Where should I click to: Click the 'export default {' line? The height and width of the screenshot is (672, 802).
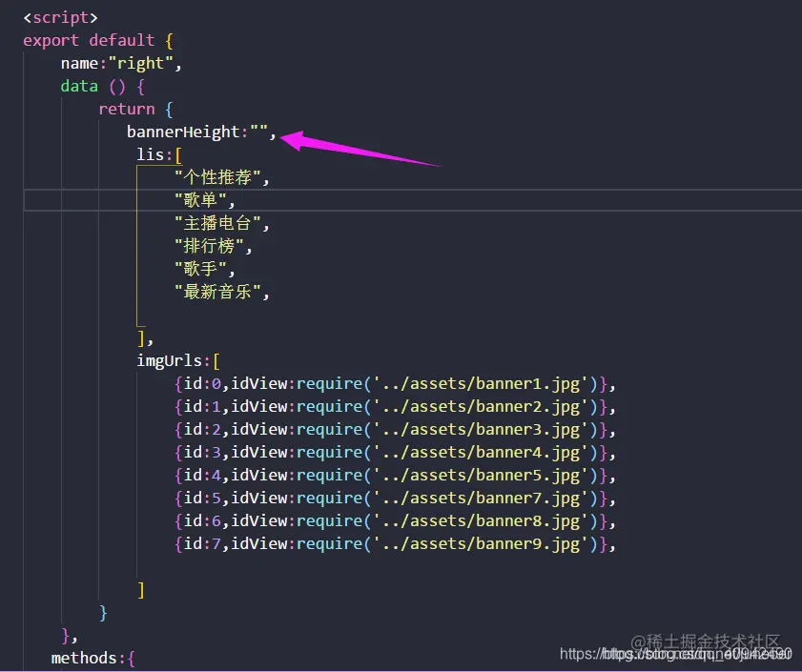point(98,40)
